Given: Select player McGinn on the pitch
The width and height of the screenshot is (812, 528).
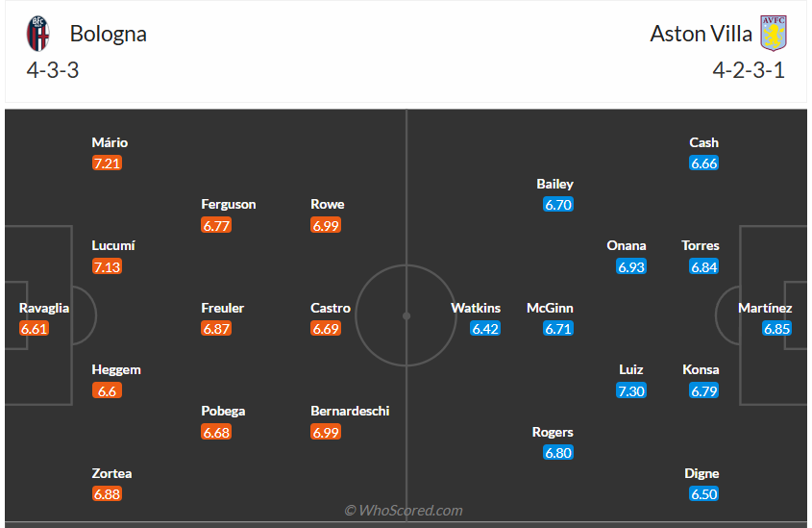Looking at the screenshot, I should click(550, 308).
